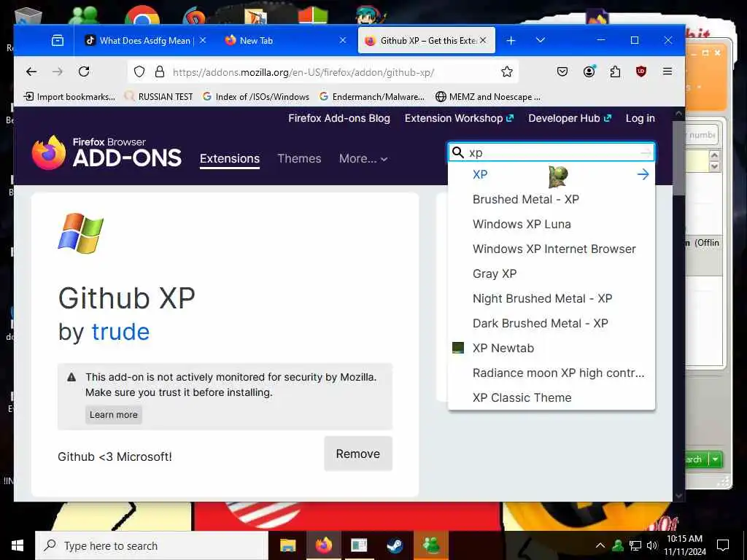Viewport: 747px width, 560px height.
Task: Choose Gray XP suggestion
Action: click(x=551, y=273)
